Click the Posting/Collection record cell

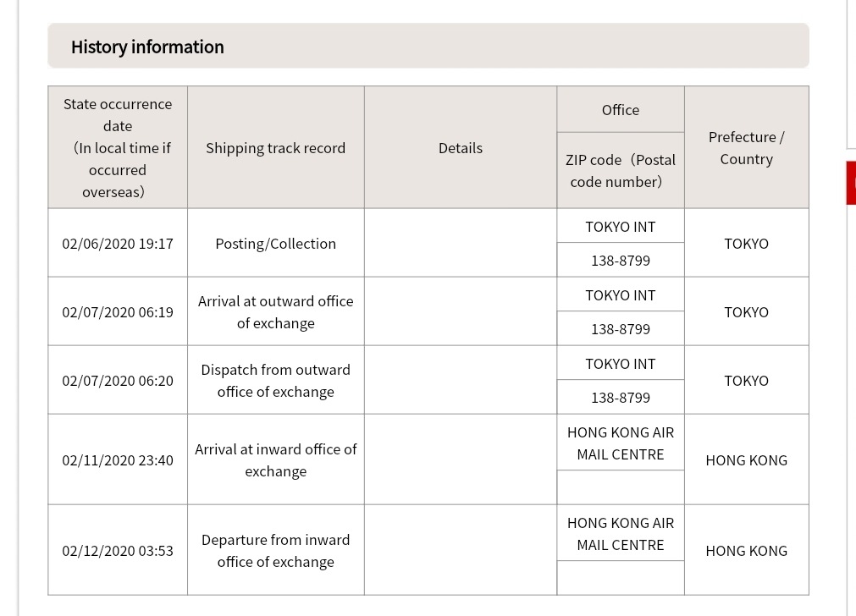[276, 244]
